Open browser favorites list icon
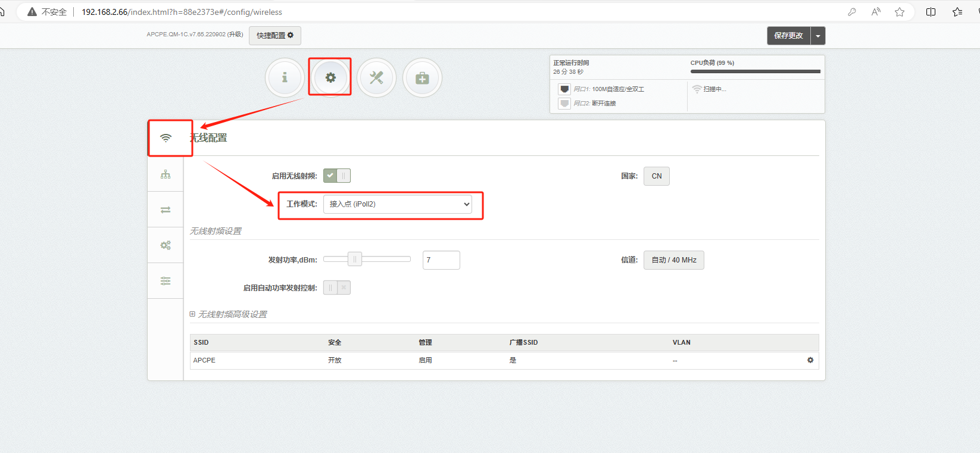This screenshot has width=980, height=453. [957, 12]
